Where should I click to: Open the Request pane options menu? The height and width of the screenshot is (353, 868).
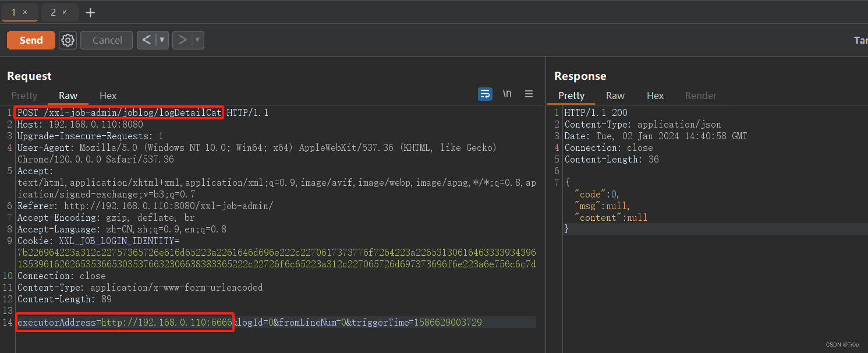[529, 94]
